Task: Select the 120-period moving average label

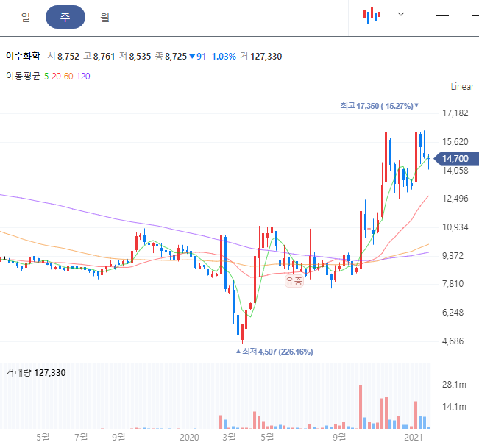Action: [x=83, y=77]
